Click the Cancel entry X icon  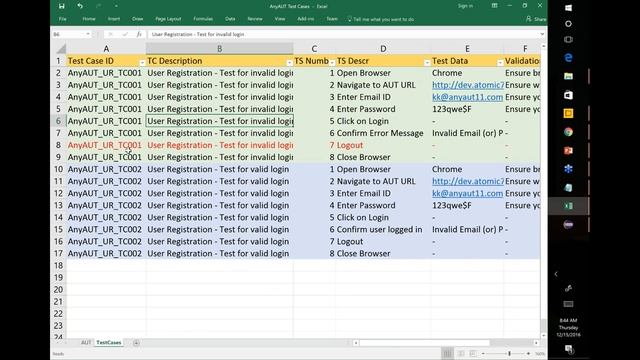click(x=110, y=34)
